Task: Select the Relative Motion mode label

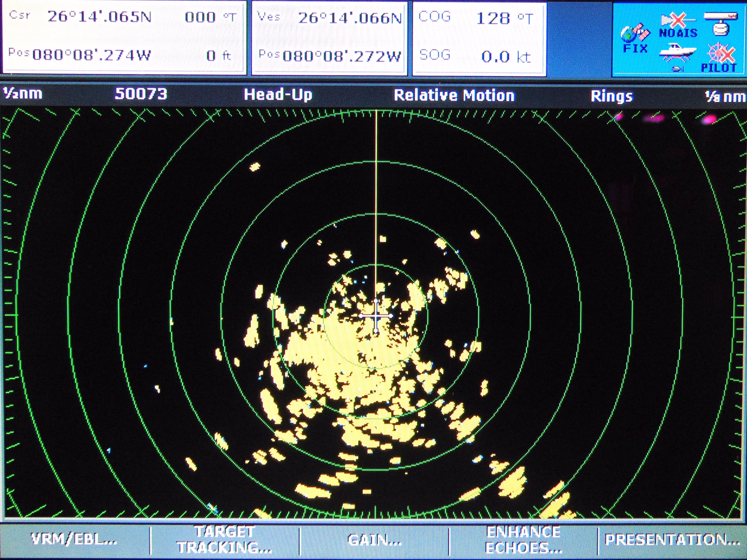Action: [454, 95]
